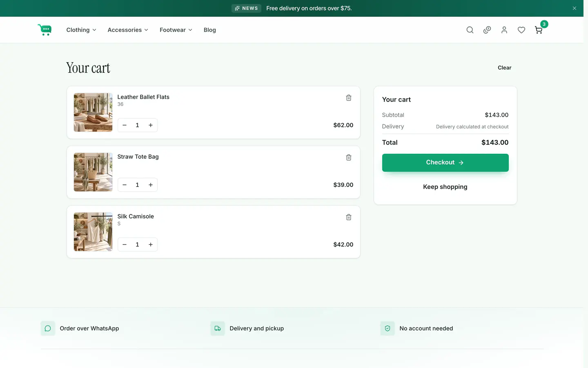Dismiss the news banner with the X
The height and width of the screenshot is (368, 588).
pos(575,8)
